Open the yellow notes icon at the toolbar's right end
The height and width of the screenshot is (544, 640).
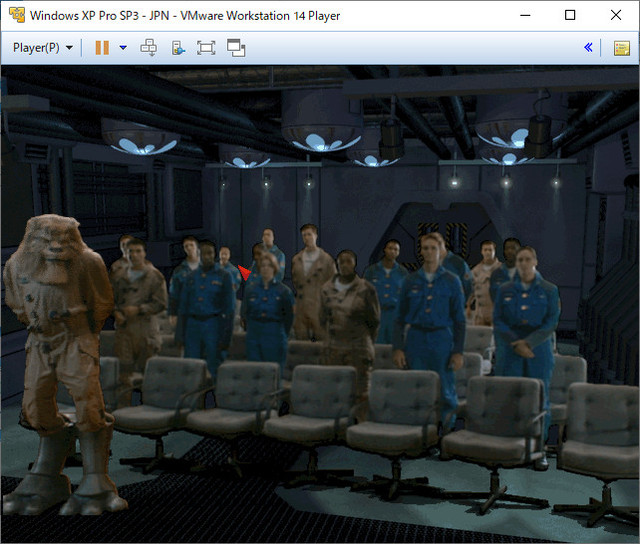point(622,48)
